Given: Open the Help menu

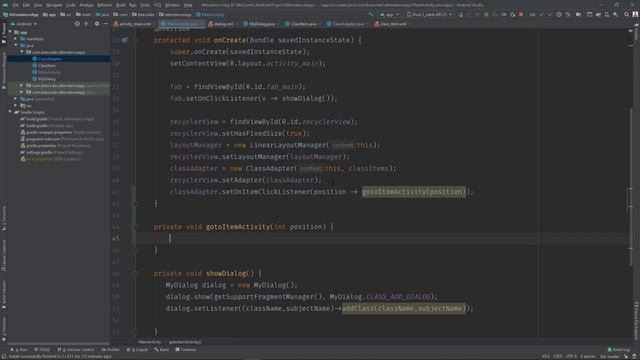Looking at the screenshot, I should (x=188, y=5).
